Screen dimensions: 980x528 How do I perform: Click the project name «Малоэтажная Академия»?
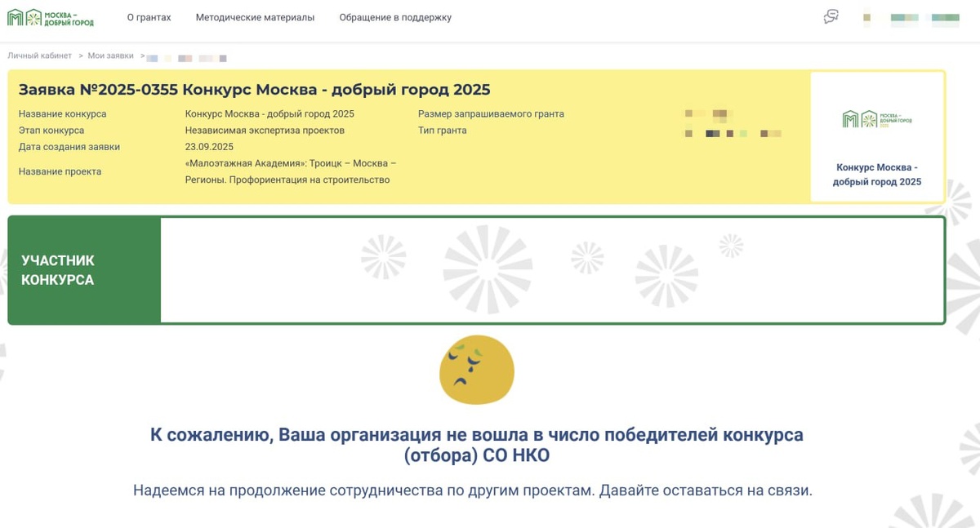(291, 171)
